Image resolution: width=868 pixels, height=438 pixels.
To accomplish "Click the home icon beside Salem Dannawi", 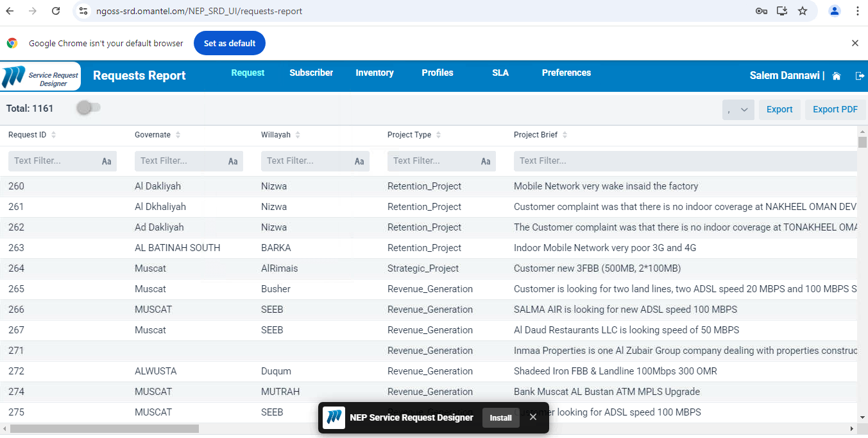I will pyautogui.click(x=836, y=76).
